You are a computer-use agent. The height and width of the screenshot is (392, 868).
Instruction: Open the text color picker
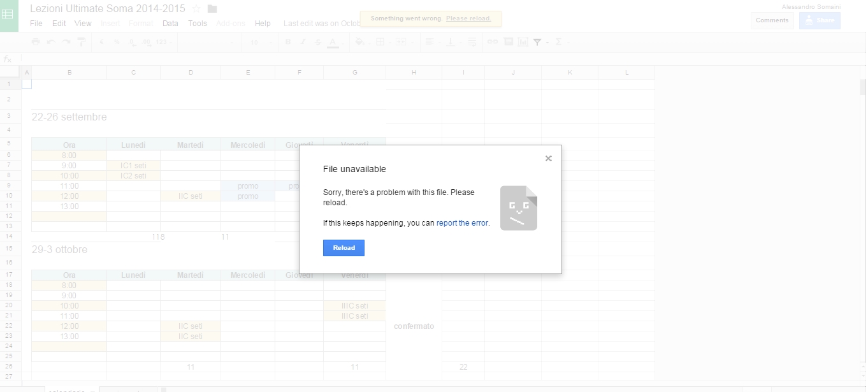[333, 42]
